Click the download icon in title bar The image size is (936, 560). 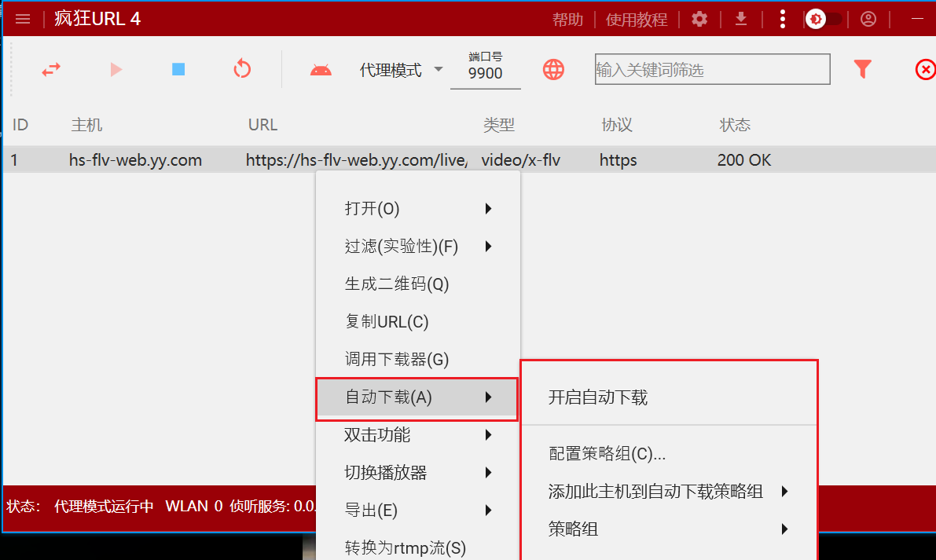coord(741,20)
